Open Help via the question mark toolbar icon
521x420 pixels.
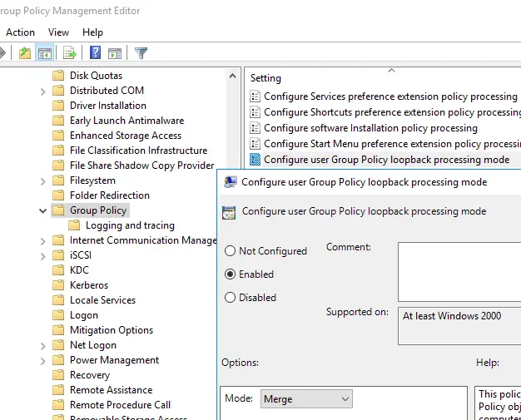click(x=96, y=52)
